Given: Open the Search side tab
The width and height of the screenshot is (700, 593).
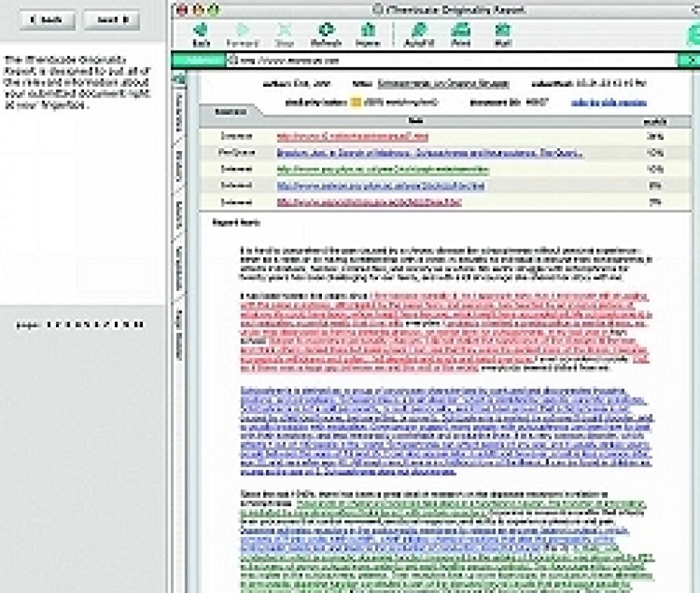Looking at the screenshot, I should (x=180, y=215).
